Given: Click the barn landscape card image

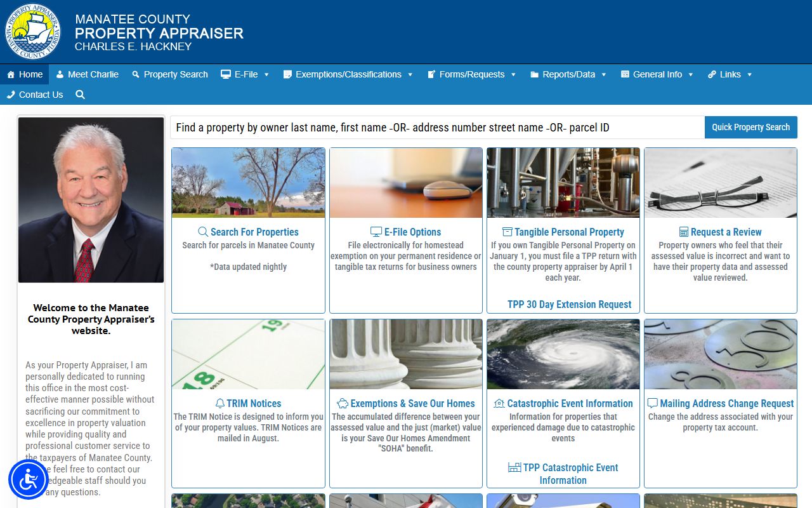Looking at the screenshot, I should tap(248, 183).
